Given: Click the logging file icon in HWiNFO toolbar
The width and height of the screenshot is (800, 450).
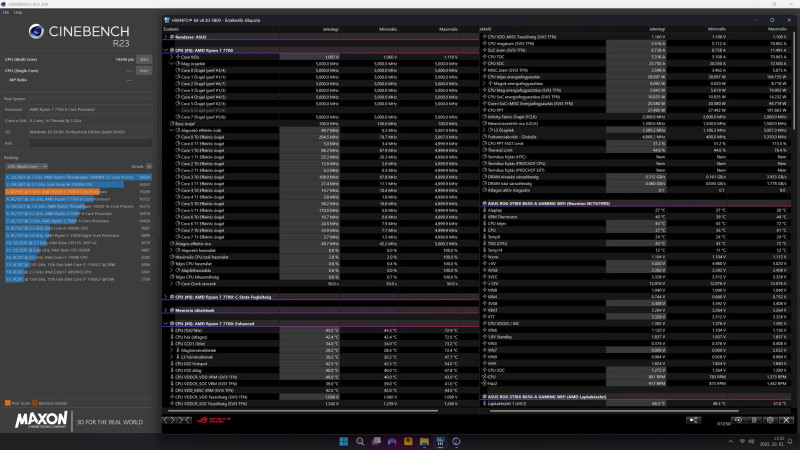Looking at the screenshot, I should pyautogui.click(x=754, y=420).
